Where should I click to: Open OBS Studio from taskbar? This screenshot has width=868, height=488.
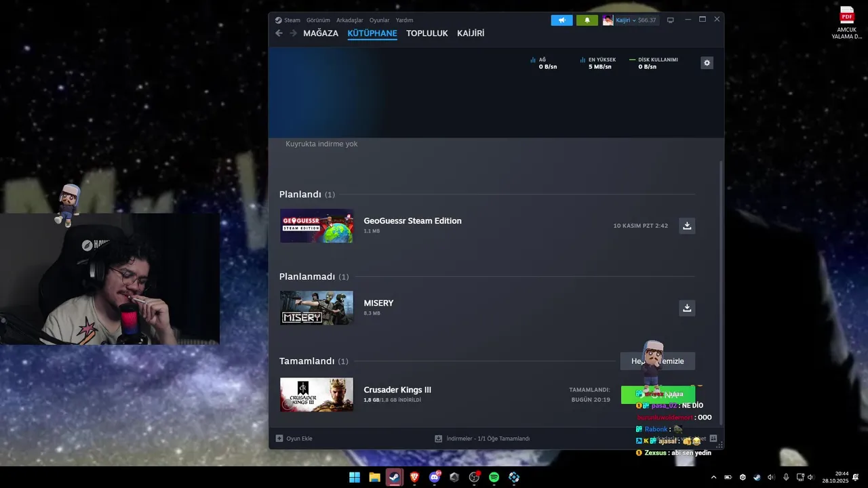474,477
